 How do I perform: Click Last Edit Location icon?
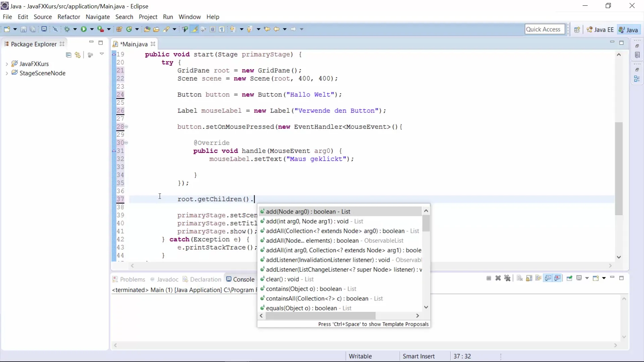[267, 29]
